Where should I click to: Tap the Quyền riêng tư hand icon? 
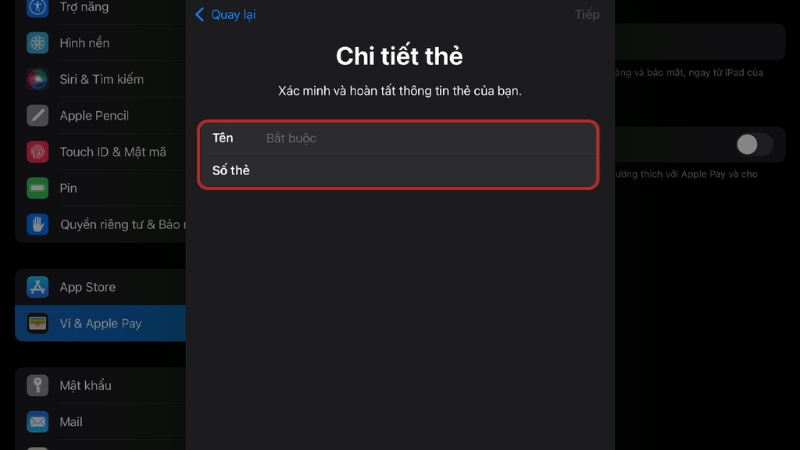(37, 224)
